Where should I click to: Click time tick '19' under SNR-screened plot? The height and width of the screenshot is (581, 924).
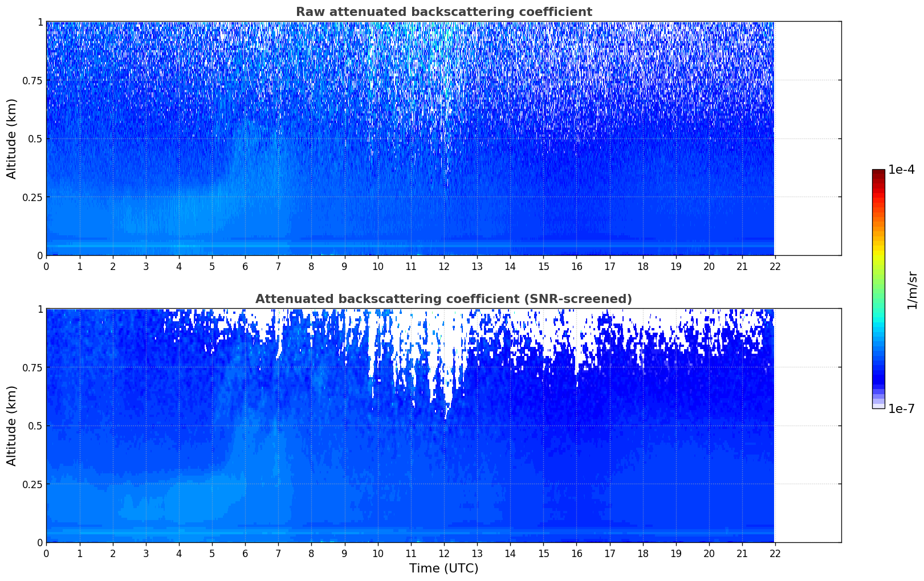tap(676, 553)
